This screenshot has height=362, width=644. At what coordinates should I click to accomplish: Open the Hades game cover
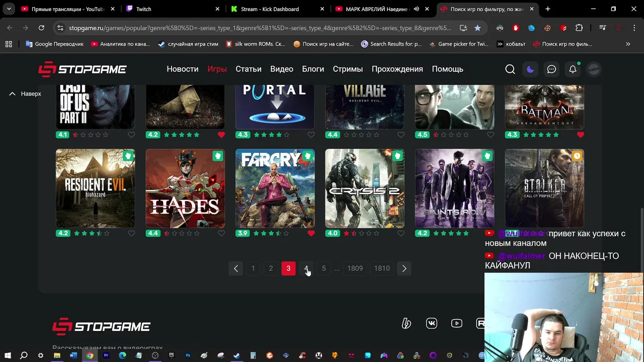pos(185,189)
